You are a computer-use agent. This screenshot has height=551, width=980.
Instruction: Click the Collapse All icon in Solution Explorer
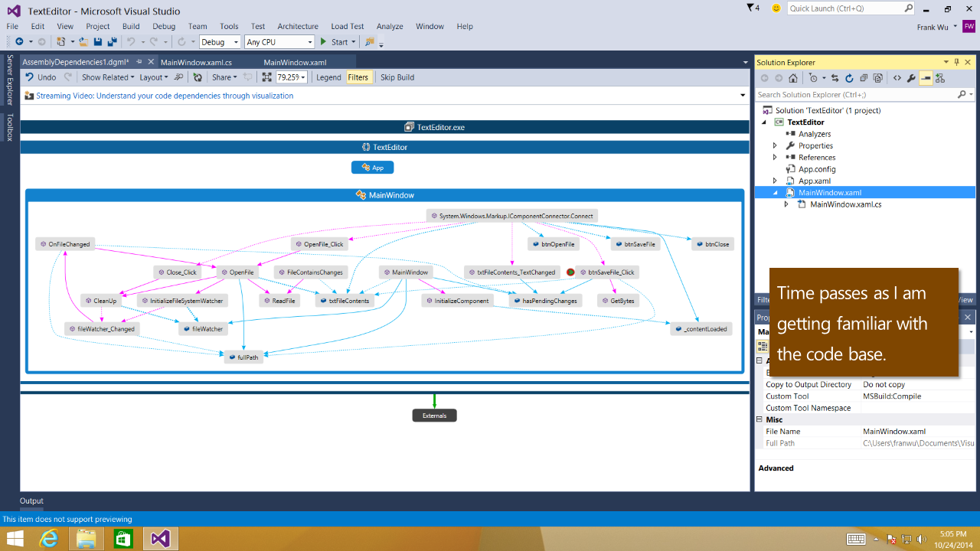click(864, 78)
